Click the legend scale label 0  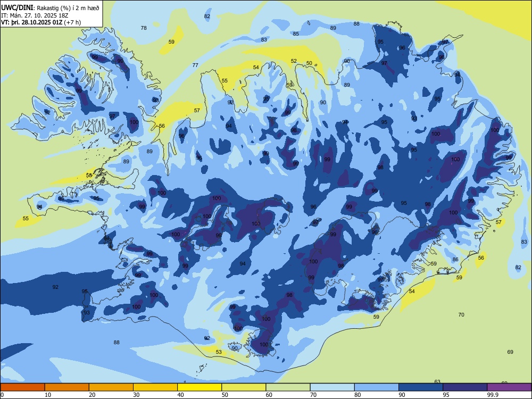click(2, 395)
